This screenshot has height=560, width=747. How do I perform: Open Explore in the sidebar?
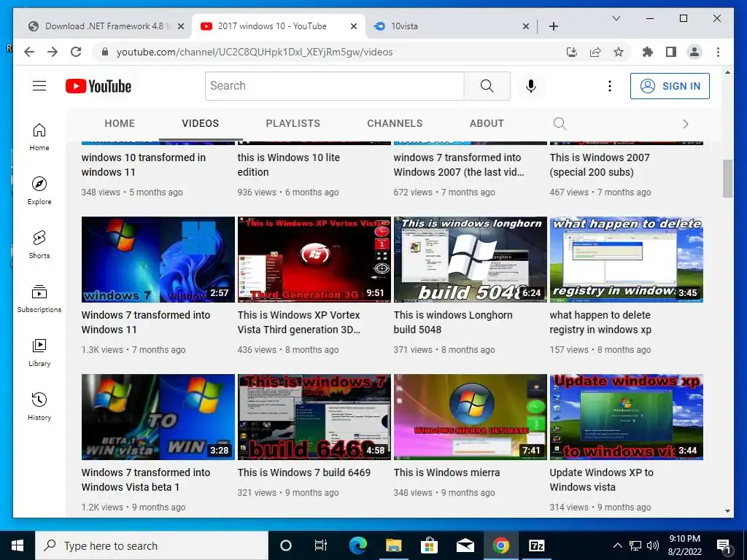(39, 191)
